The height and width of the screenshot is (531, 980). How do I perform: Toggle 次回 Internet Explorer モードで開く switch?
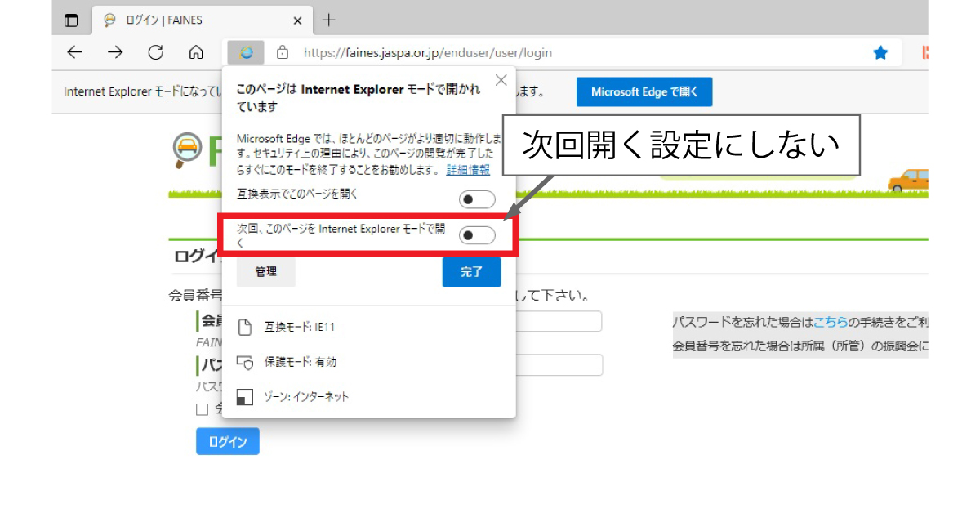pos(478,236)
